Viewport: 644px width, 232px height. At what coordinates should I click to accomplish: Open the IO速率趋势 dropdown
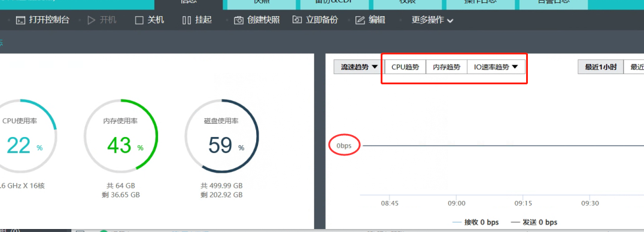coord(496,68)
